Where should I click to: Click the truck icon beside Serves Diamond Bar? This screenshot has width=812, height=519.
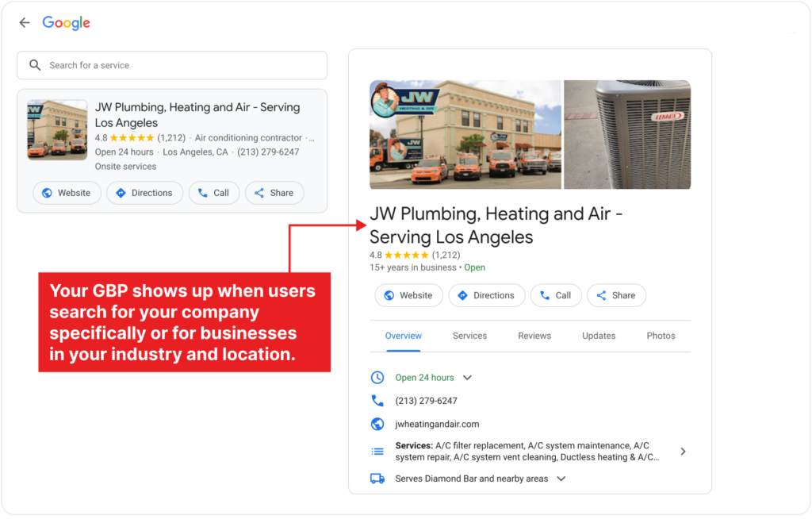point(378,478)
